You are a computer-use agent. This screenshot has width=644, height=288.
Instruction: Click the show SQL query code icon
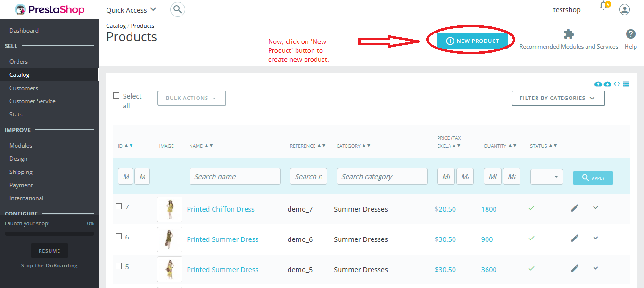click(x=617, y=84)
